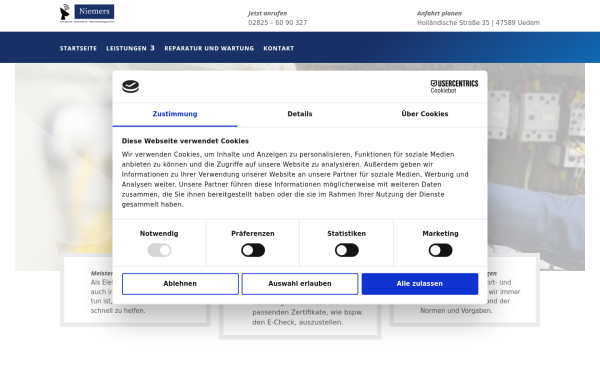Click the Cookiebot checkmark logo icon
This screenshot has height=375, width=600.
pos(130,86)
